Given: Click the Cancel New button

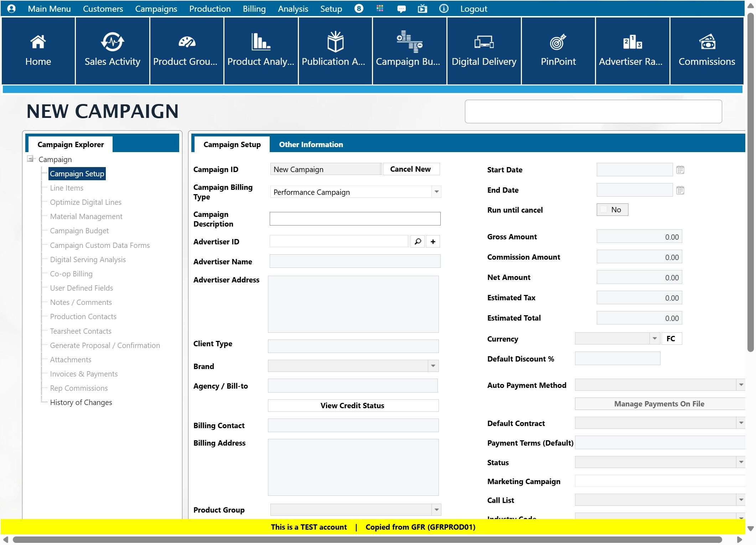Looking at the screenshot, I should pyautogui.click(x=410, y=169).
